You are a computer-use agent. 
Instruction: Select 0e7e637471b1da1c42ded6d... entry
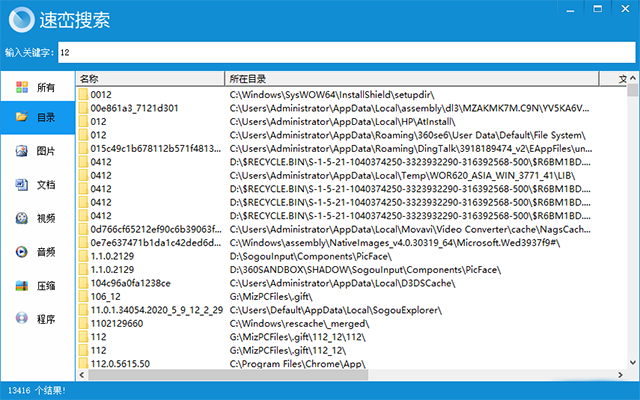coord(156,243)
